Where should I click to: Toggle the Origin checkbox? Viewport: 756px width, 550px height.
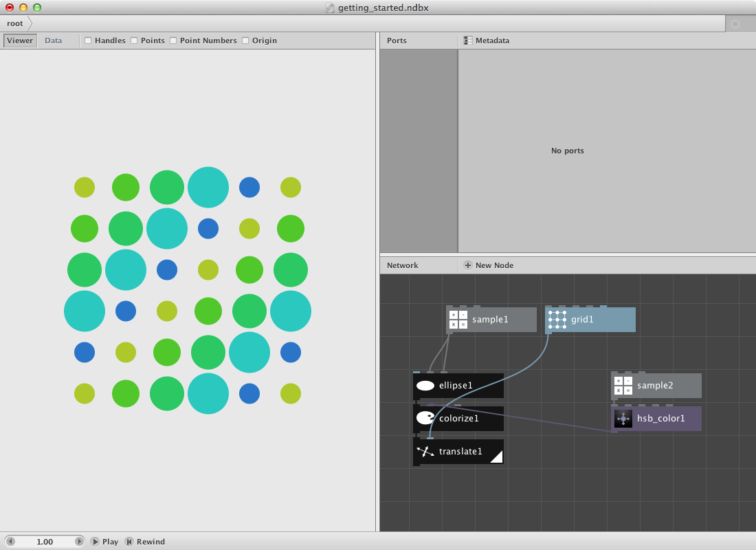(245, 41)
